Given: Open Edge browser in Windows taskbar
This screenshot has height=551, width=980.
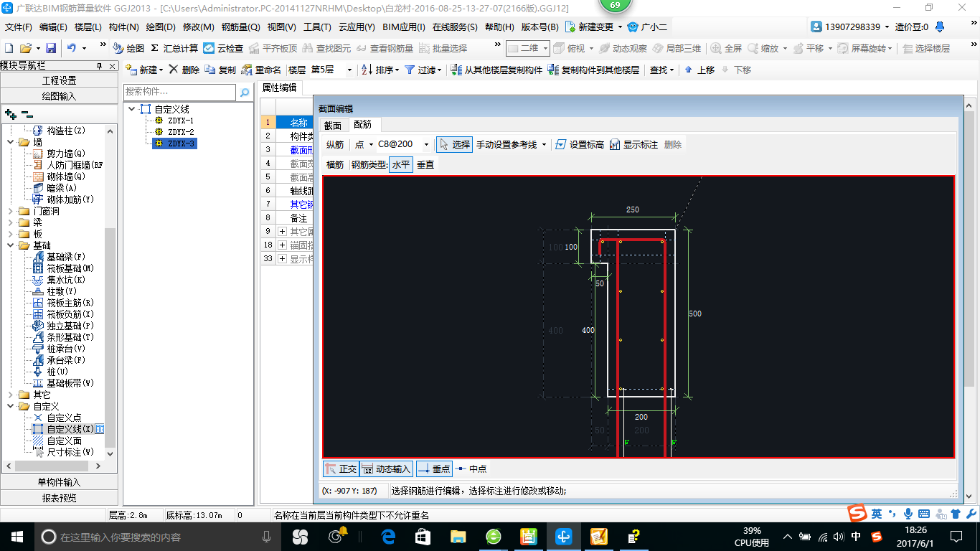Looking at the screenshot, I should coord(389,536).
